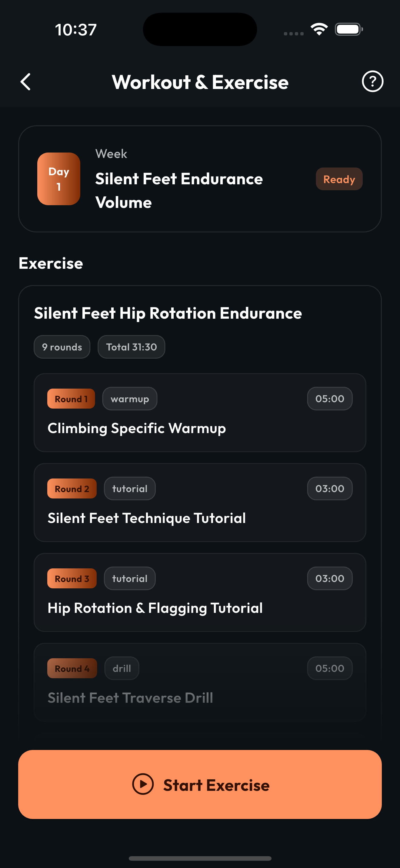Select the Round 1 badge
This screenshot has height=868, width=400.
coord(71,399)
